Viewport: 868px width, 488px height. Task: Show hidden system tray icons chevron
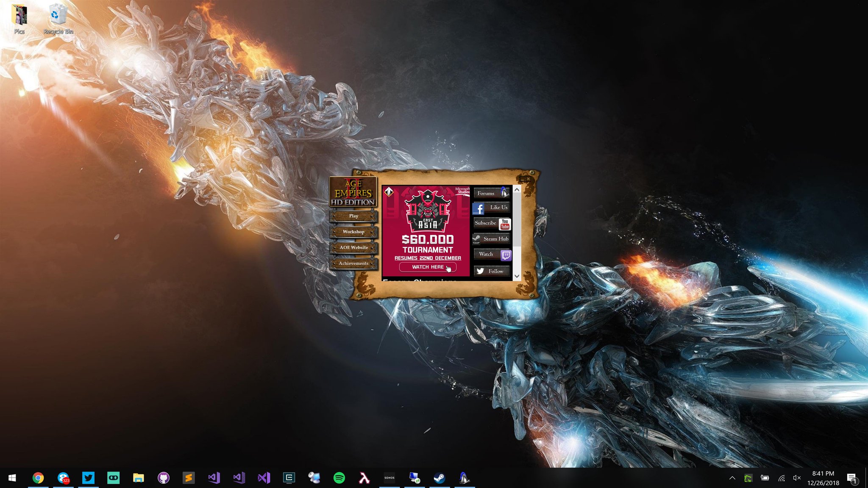[732, 478]
